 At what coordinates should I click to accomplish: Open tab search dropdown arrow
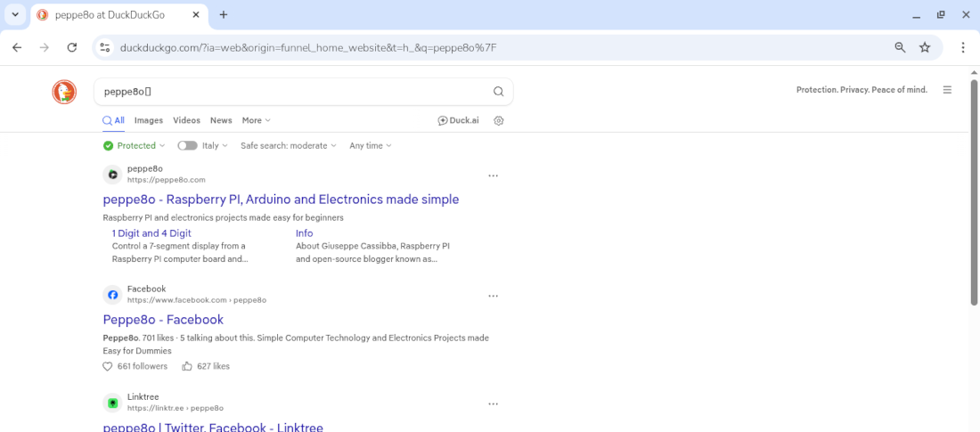tap(16, 15)
